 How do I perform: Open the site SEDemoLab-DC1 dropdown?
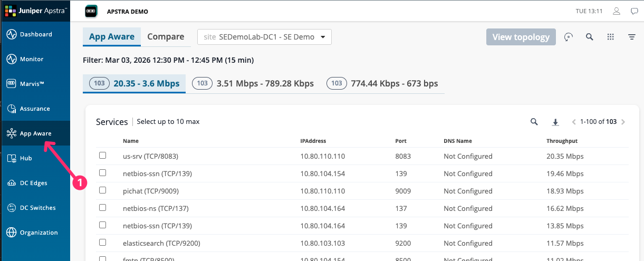(264, 37)
